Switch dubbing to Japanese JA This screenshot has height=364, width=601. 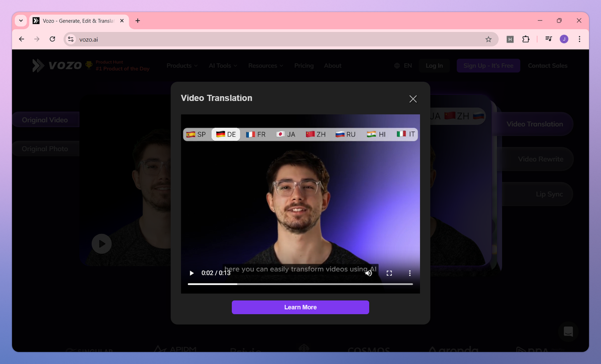click(x=285, y=134)
